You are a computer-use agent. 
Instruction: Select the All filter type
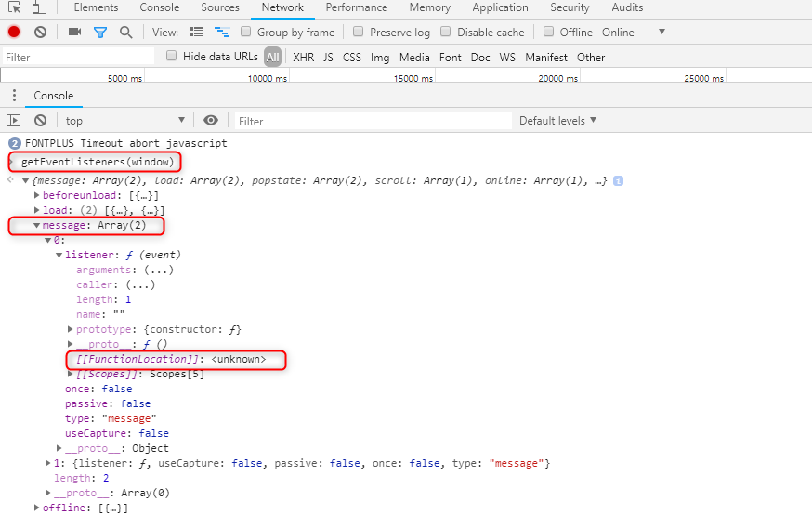point(272,57)
